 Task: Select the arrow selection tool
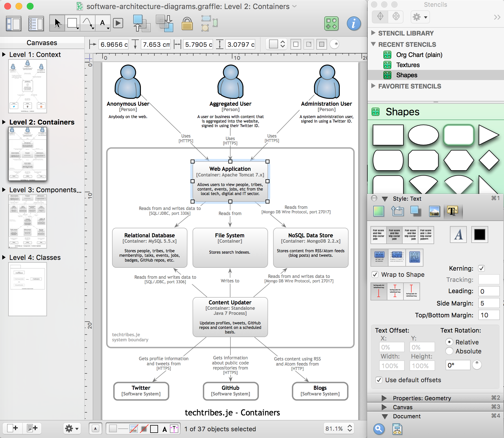57,23
